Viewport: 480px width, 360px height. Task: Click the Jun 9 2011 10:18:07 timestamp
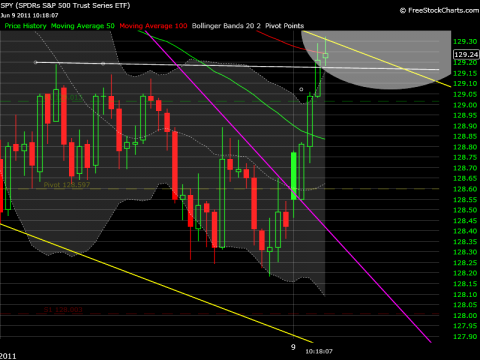click(29, 15)
